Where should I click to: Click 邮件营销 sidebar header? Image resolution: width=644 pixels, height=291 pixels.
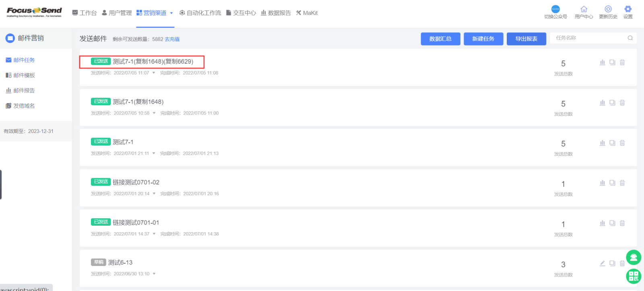(x=25, y=38)
